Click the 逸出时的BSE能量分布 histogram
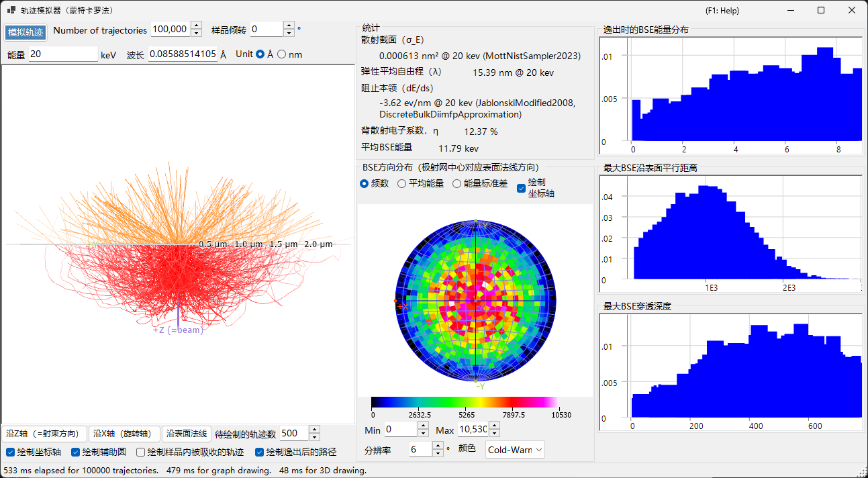The height and width of the screenshot is (478, 868). point(730,96)
